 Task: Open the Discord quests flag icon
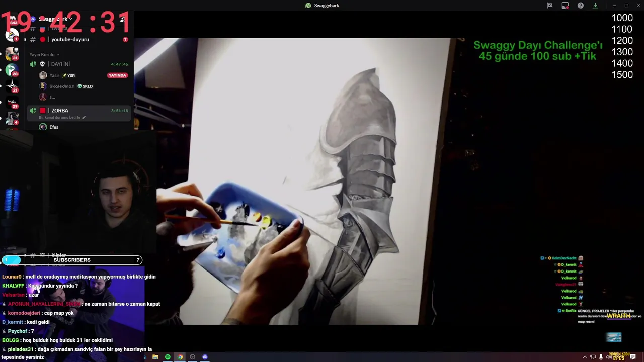coord(550,6)
